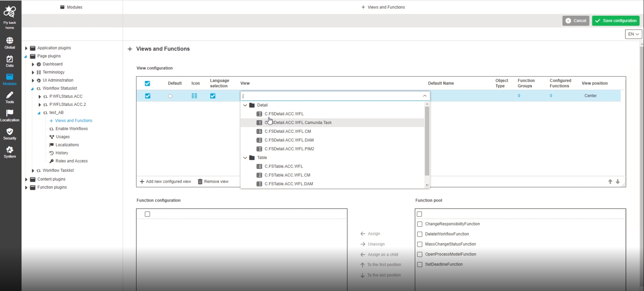Screen dimensions: 644x291
Task: Select the Default radio button
Action: pyautogui.click(x=170, y=96)
